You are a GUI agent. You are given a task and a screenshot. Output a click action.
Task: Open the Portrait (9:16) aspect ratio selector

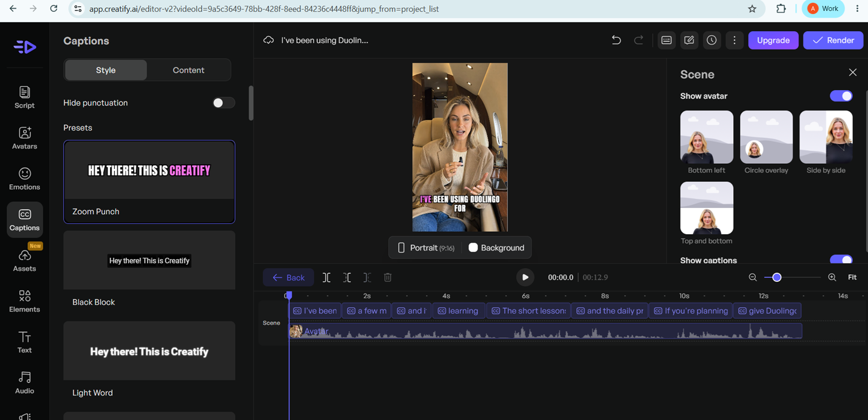(426, 248)
